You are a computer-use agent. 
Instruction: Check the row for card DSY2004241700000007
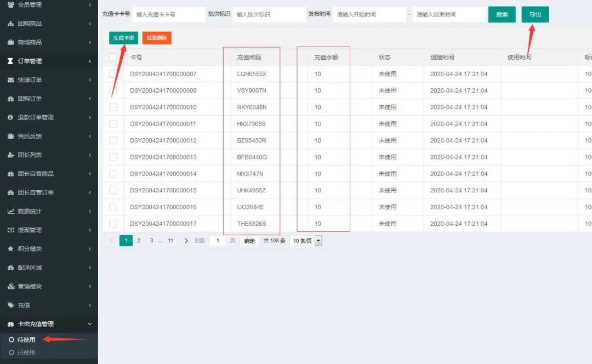tap(113, 74)
